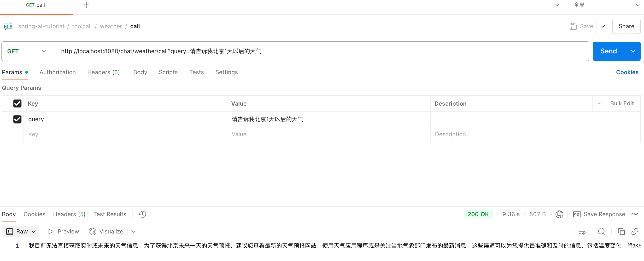Edit the query key cell

pyautogui.click(x=125, y=119)
